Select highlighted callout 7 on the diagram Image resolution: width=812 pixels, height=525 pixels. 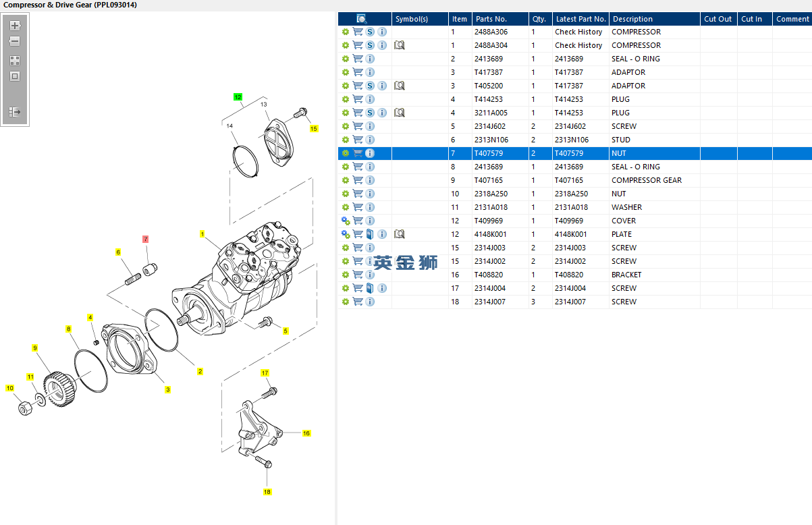tap(145, 239)
